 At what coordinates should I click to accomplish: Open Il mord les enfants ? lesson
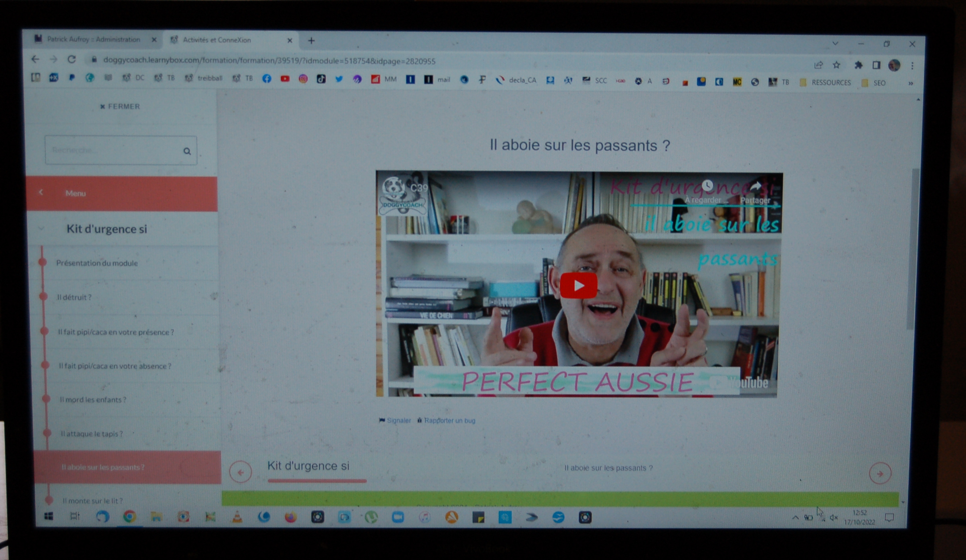pyautogui.click(x=93, y=400)
